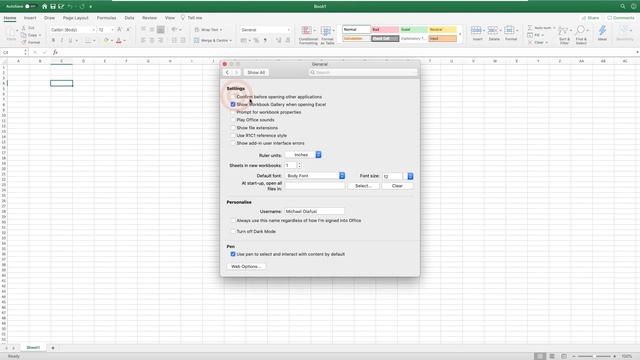Enable Use R1C1 reference style checkbox

[233, 136]
